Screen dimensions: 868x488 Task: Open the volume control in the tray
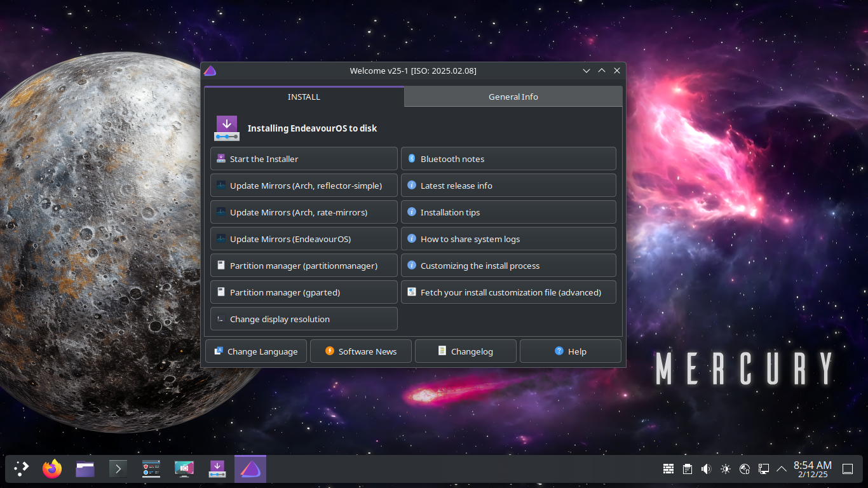pos(706,469)
